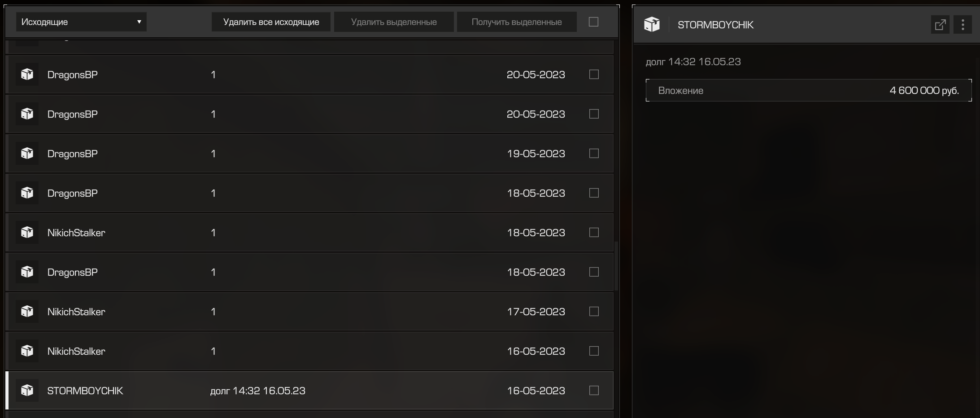
Task: Click the Вложение 4 600 000 руб. field
Action: click(809, 90)
